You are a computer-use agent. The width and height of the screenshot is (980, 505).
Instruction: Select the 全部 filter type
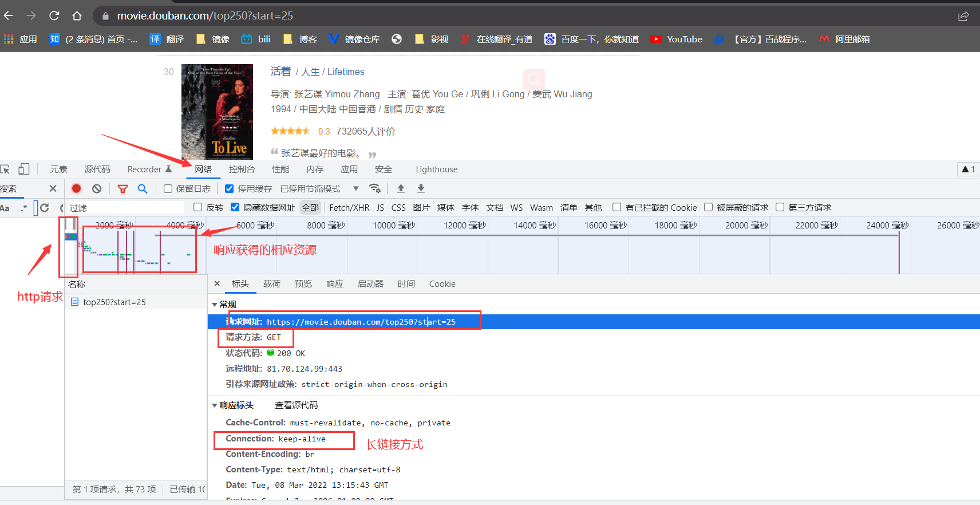tap(310, 207)
